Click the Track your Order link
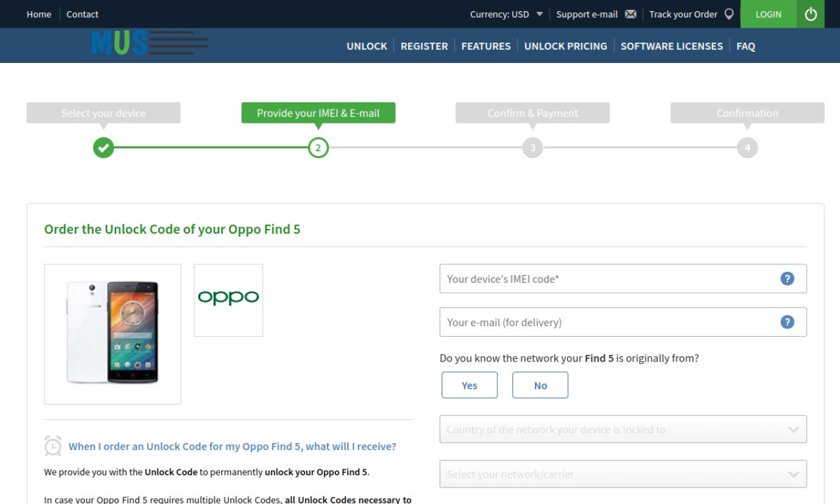This screenshot has height=504, width=840. click(x=683, y=14)
